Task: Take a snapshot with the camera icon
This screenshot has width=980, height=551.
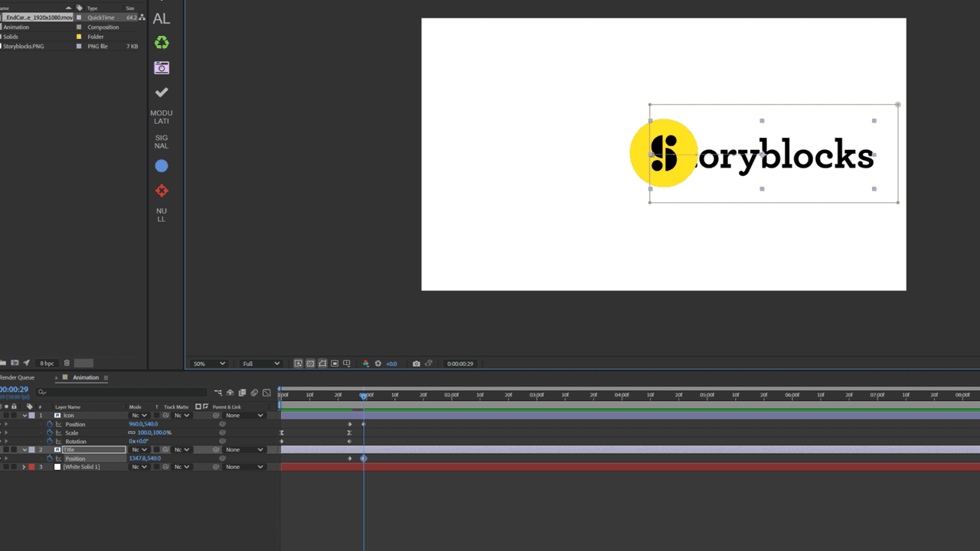Action: (416, 364)
